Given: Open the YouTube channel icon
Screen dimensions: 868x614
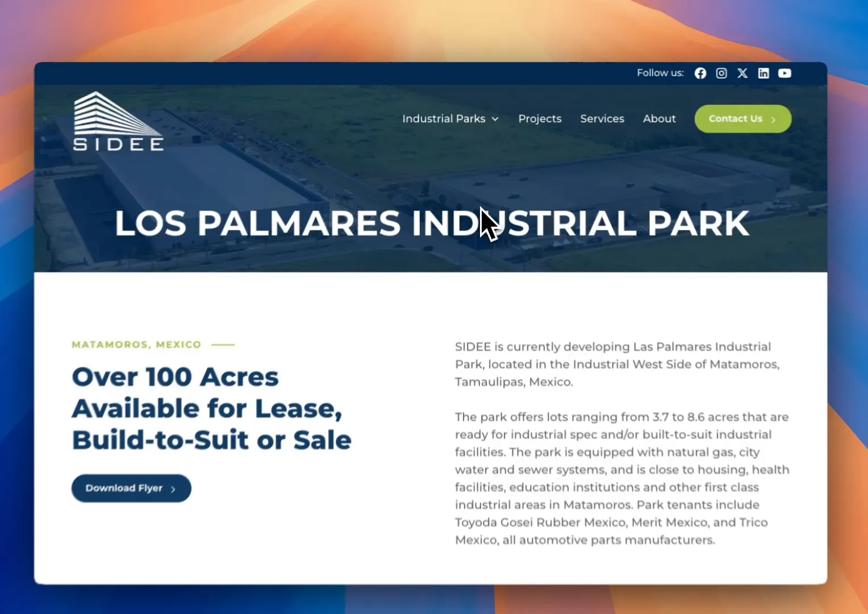Looking at the screenshot, I should [784, 73].
